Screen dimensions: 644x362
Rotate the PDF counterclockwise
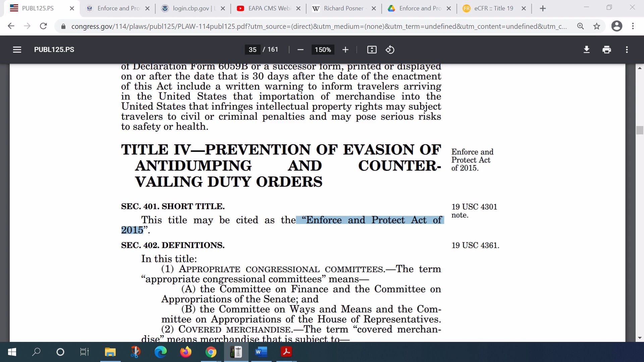390,50
